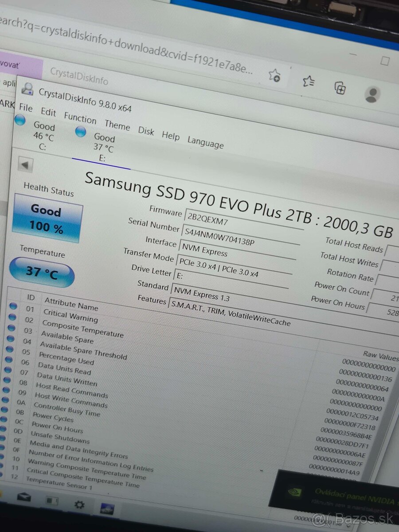Select the E: drive status orb
The image size is (399, 532).
tap(80, 132)
